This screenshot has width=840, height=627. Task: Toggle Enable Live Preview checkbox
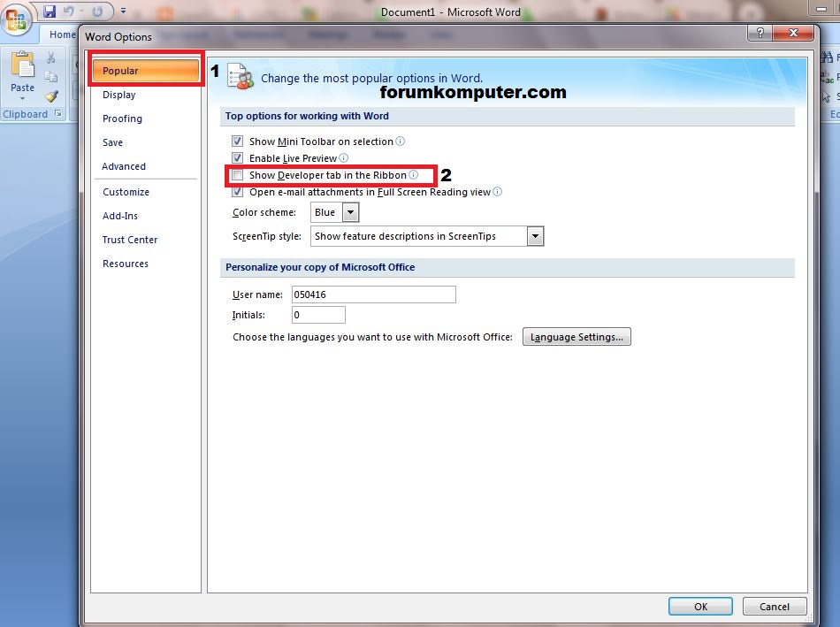[237, 157]
